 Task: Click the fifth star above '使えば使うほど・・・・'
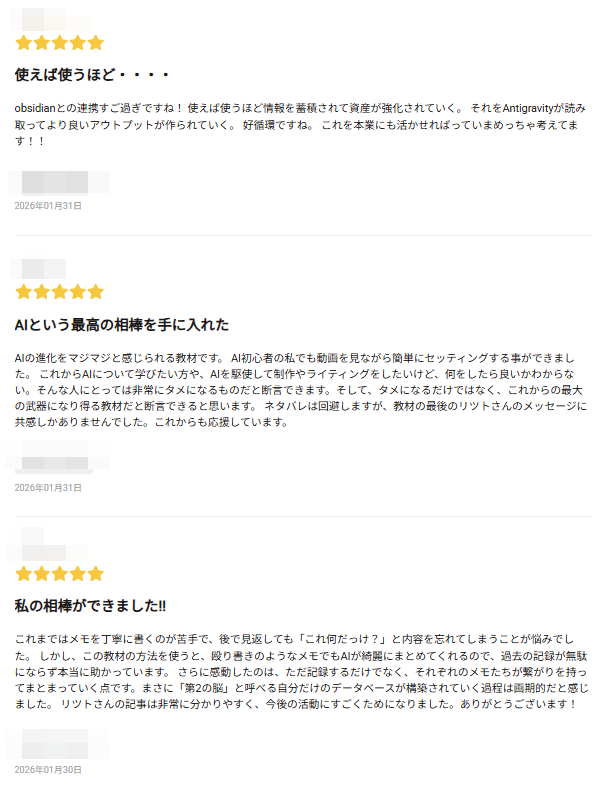(96, 43)
